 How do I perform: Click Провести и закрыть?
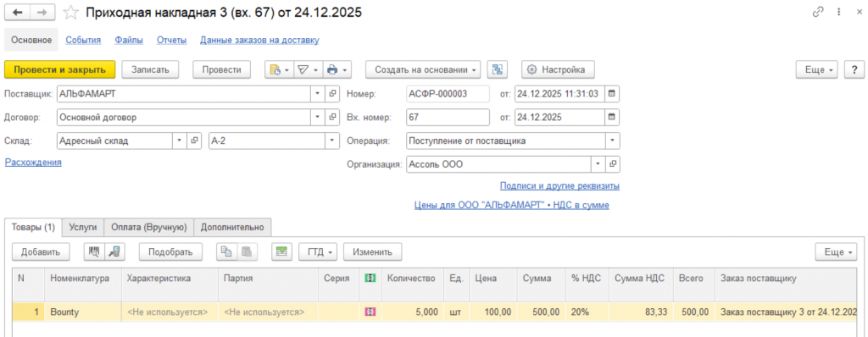pos(60,69)
